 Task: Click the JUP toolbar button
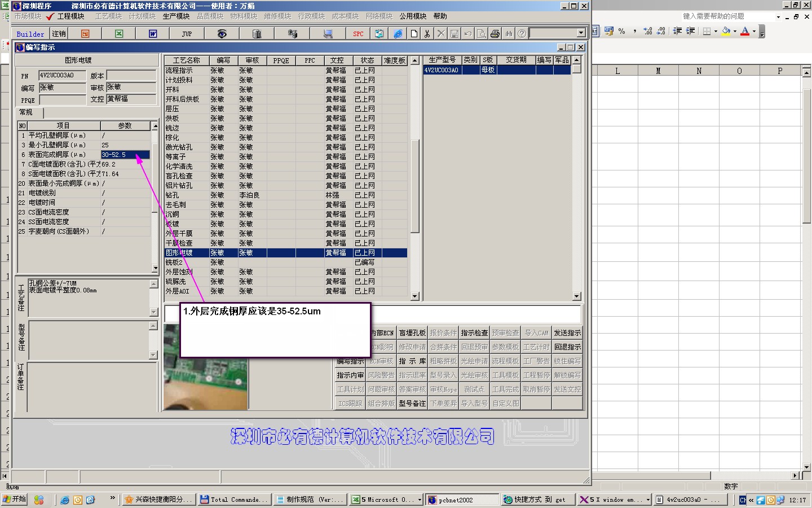[x=187, y=34]
